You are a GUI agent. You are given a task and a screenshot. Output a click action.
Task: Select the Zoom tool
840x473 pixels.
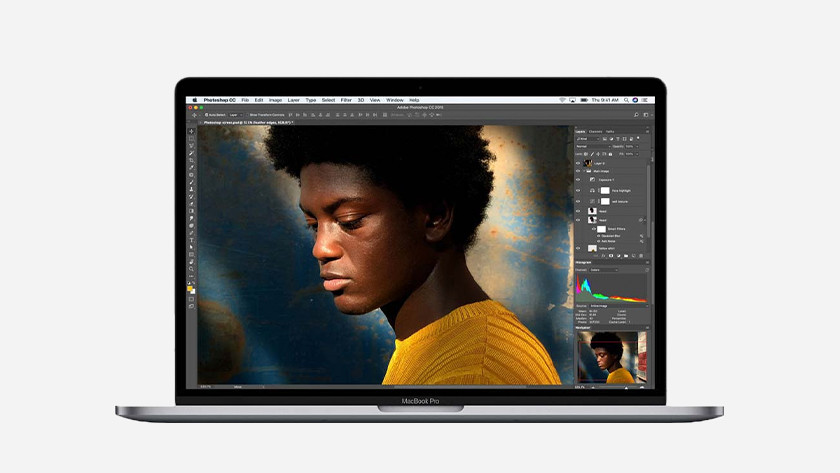[191, 269]
